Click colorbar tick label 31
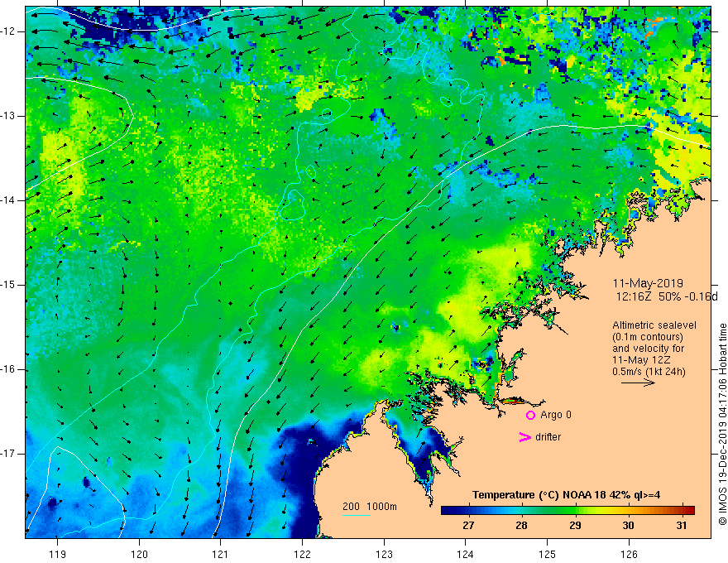The image size is (728, 563). click(x=681, y=526)
